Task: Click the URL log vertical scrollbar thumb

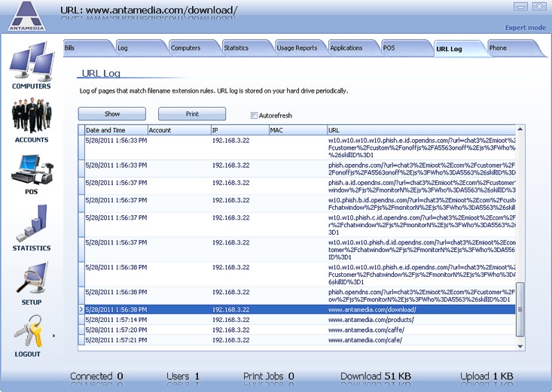Action: (520, 310)
